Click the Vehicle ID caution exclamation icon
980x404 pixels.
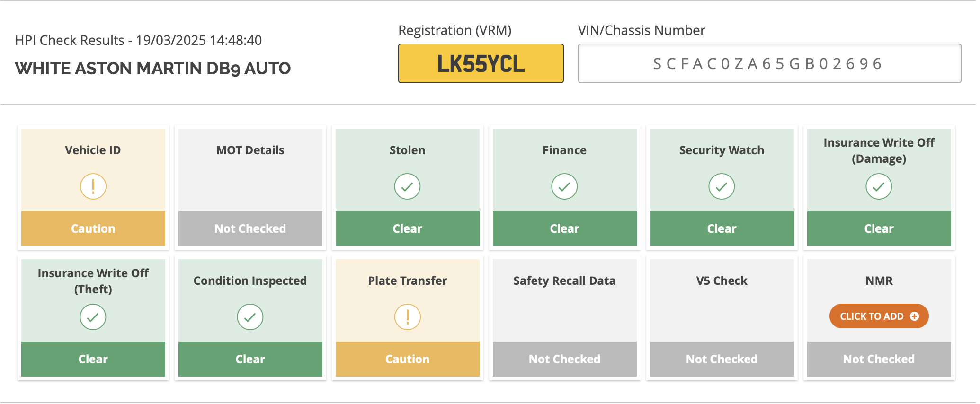tap(93, 186)
